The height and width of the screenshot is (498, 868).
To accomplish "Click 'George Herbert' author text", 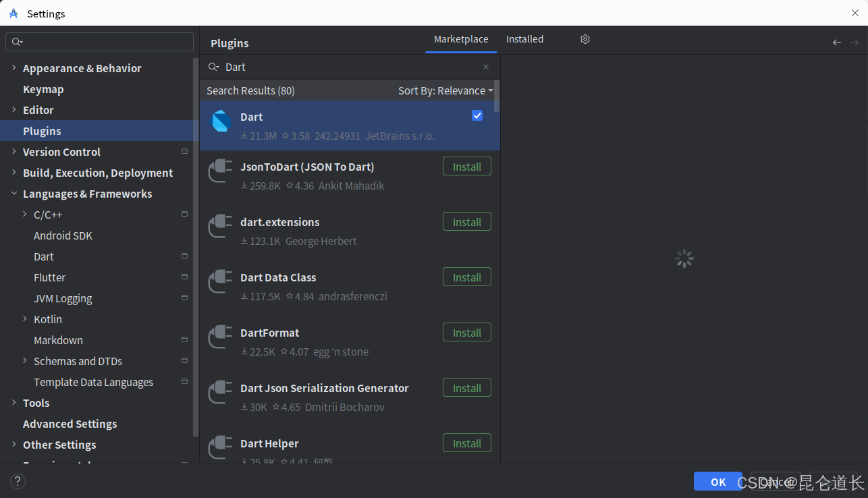I will 321,241.
